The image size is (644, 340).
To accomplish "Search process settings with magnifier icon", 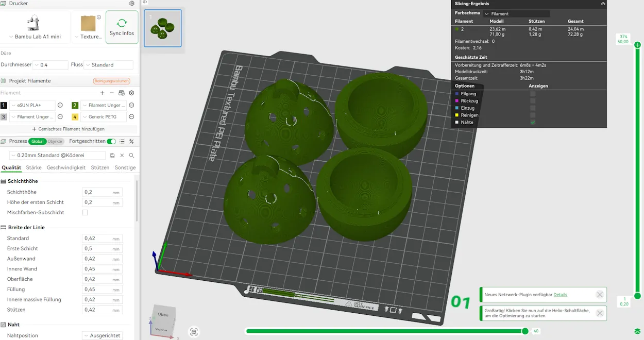I will [x=132, y=155].
